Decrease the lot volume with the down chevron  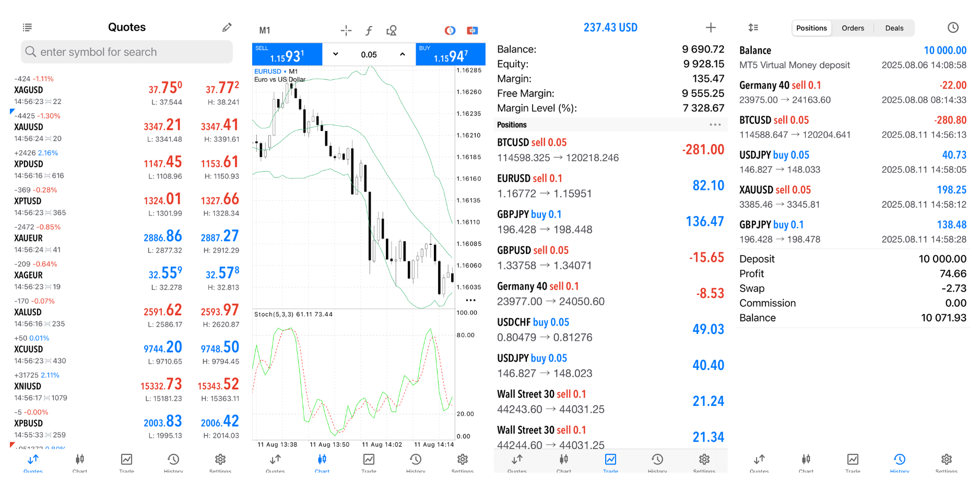(x=336, y=54)
